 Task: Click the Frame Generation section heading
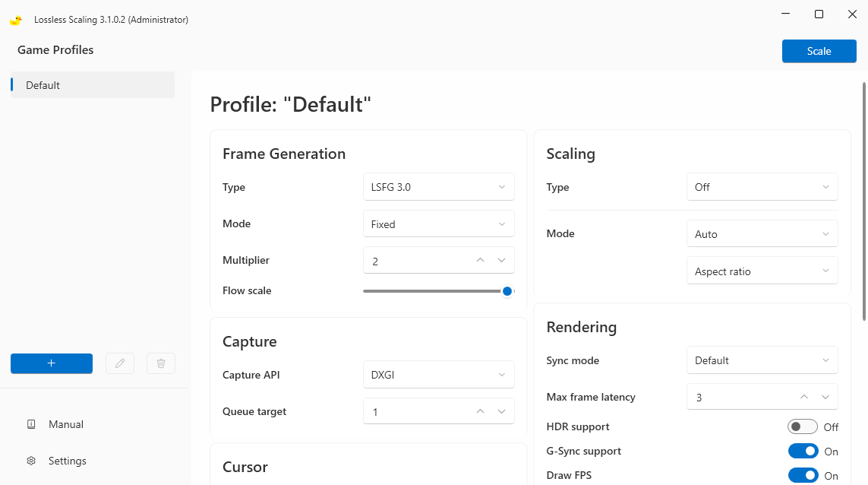click(284, 154)
